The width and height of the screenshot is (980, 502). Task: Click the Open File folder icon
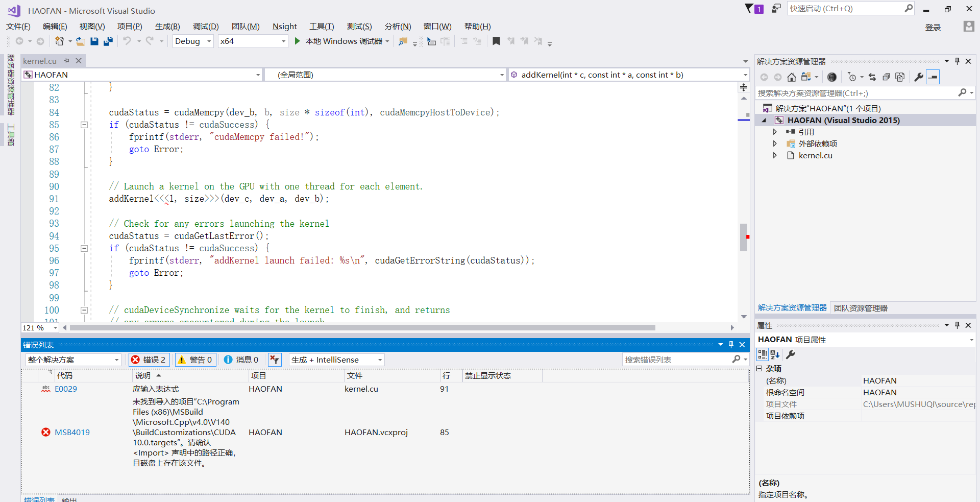[x=81, y=41]
